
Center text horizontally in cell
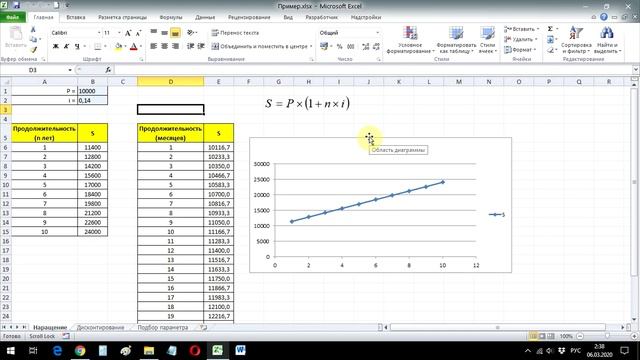pyautogui.click(x=164, y=46)
